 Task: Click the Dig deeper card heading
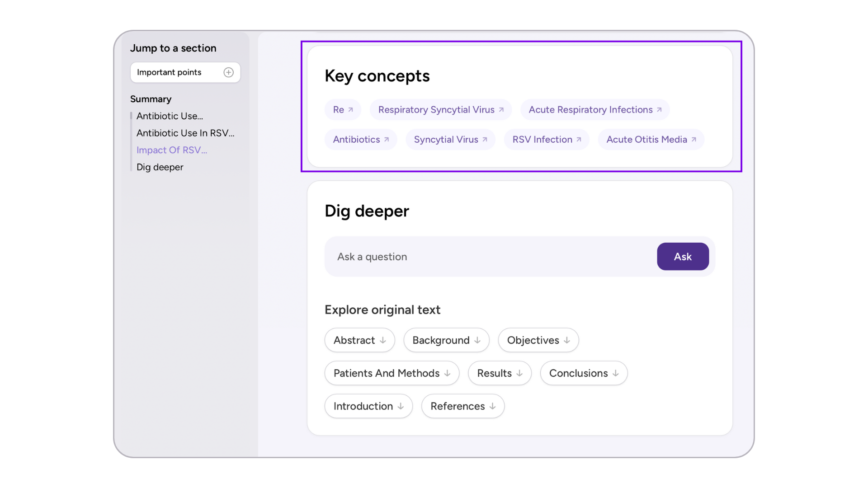(x=367, y=211)
